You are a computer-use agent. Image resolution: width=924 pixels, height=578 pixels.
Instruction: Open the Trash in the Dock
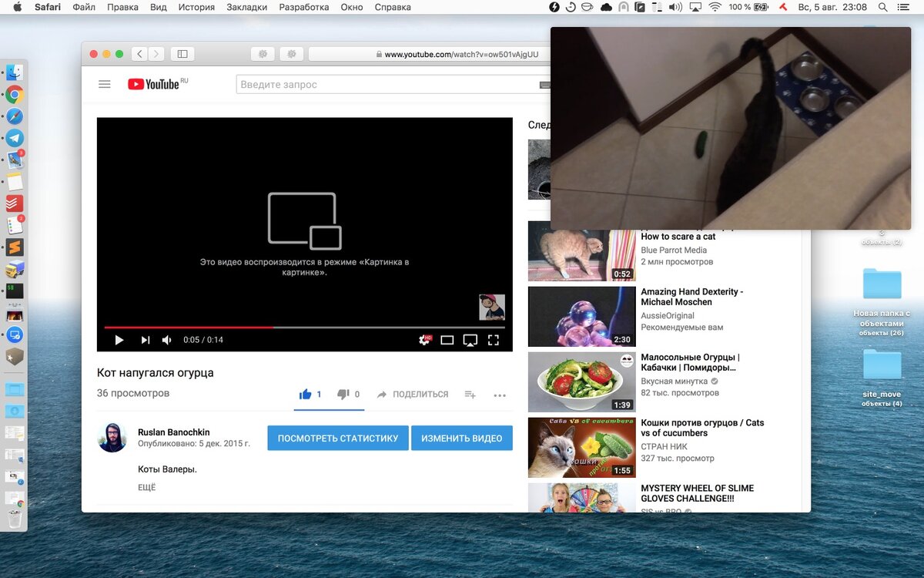coord(15,519)
